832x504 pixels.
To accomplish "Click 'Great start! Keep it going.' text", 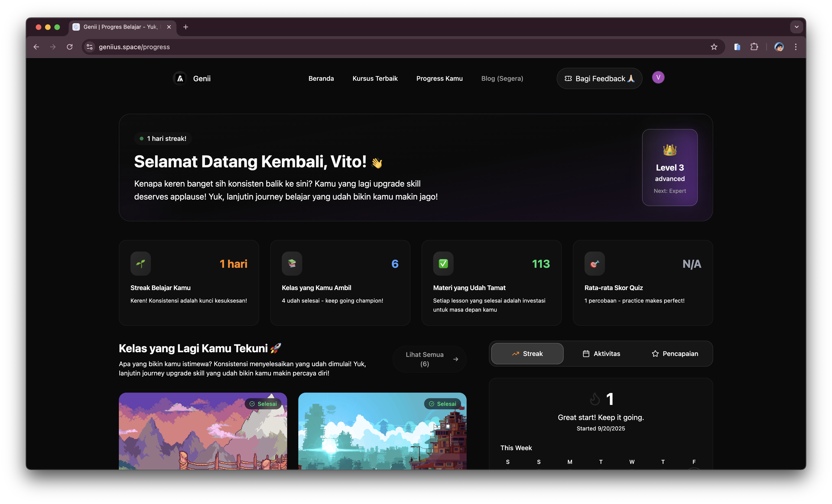I will [x=601, y=417].
